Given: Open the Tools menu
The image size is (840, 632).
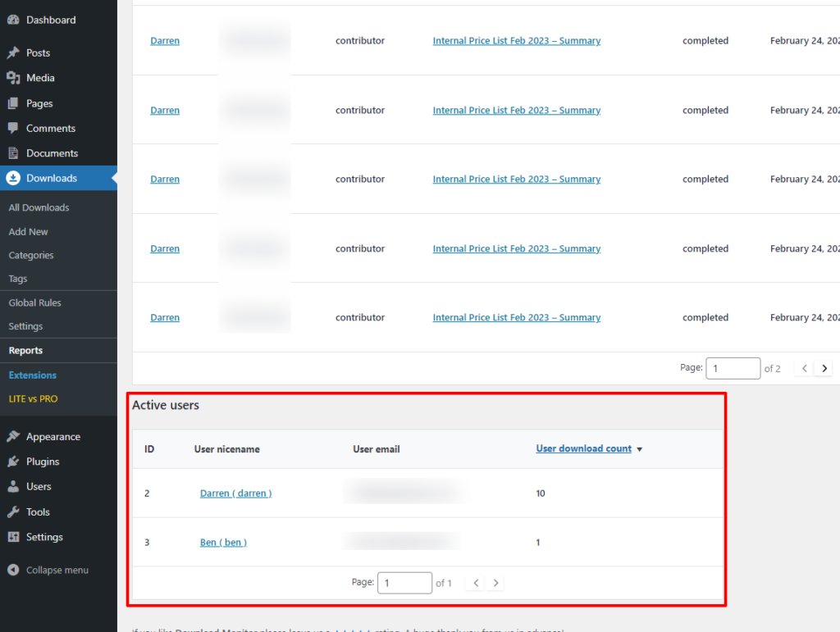Looking at the screenshot, I should [38, 512].
